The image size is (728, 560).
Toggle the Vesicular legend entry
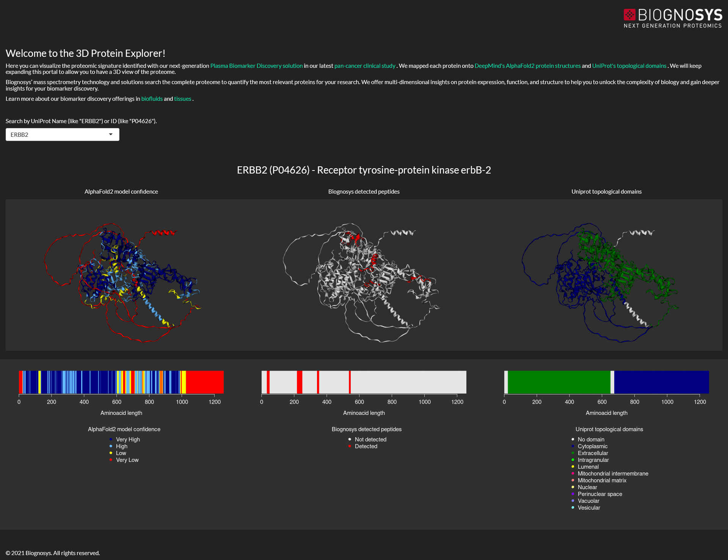tap(586, 508)
